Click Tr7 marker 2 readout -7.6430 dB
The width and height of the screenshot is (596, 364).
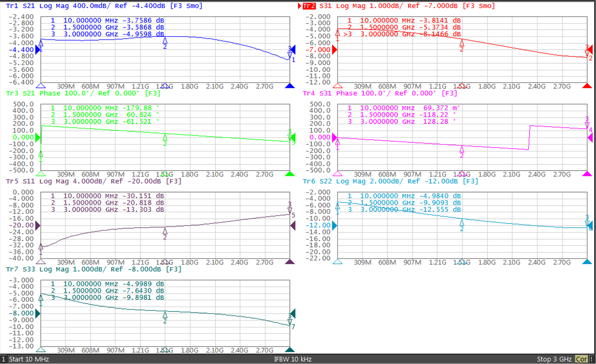[107, 291]
